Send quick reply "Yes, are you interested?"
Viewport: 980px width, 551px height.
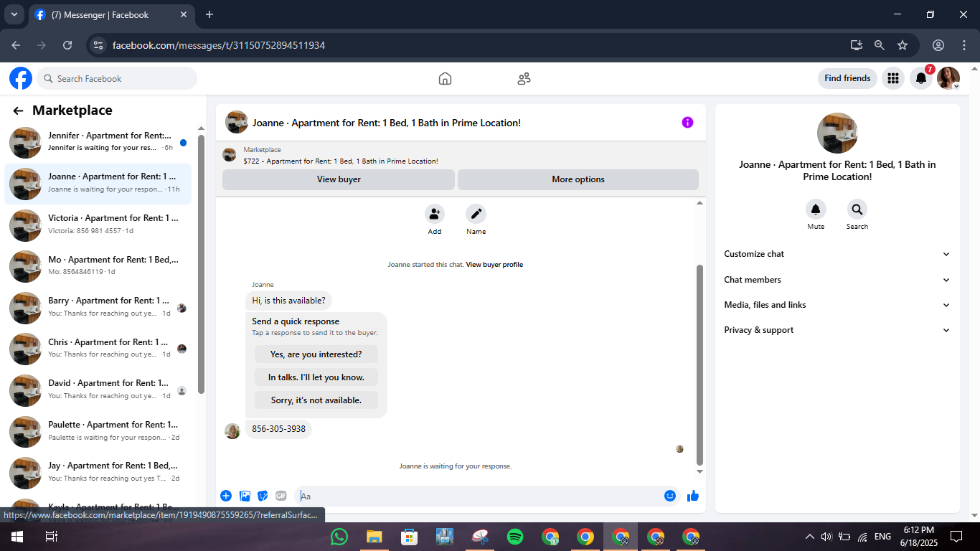click(316, 354)
